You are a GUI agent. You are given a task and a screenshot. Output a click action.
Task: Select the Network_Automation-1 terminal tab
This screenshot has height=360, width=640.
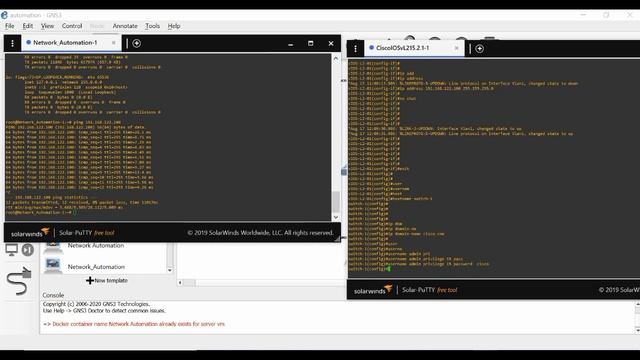click(x=65, y=42)
